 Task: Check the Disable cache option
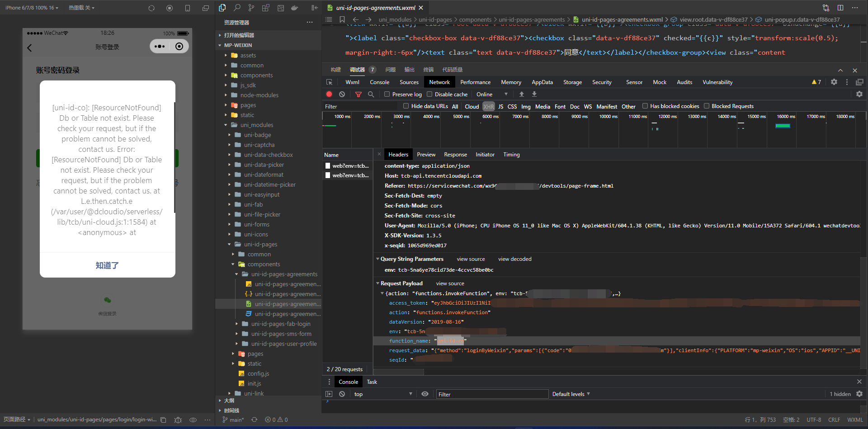pos(429,94)
